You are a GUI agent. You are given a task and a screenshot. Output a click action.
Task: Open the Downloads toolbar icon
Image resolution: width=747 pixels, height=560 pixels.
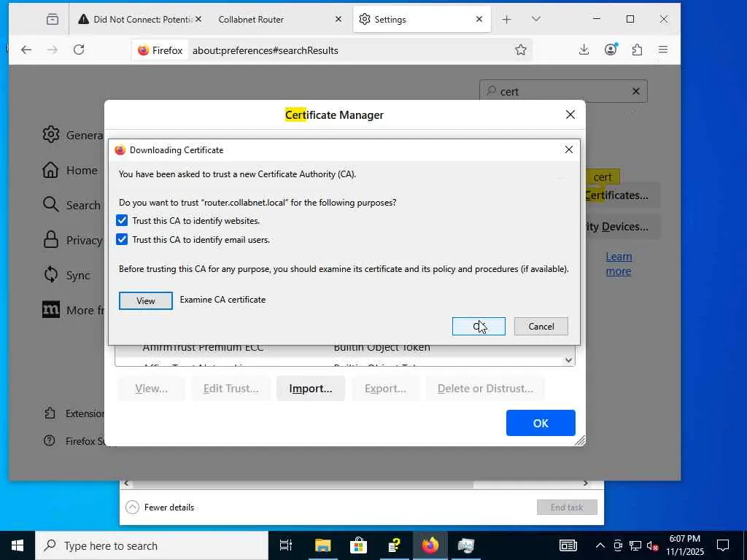pos(584,50)
